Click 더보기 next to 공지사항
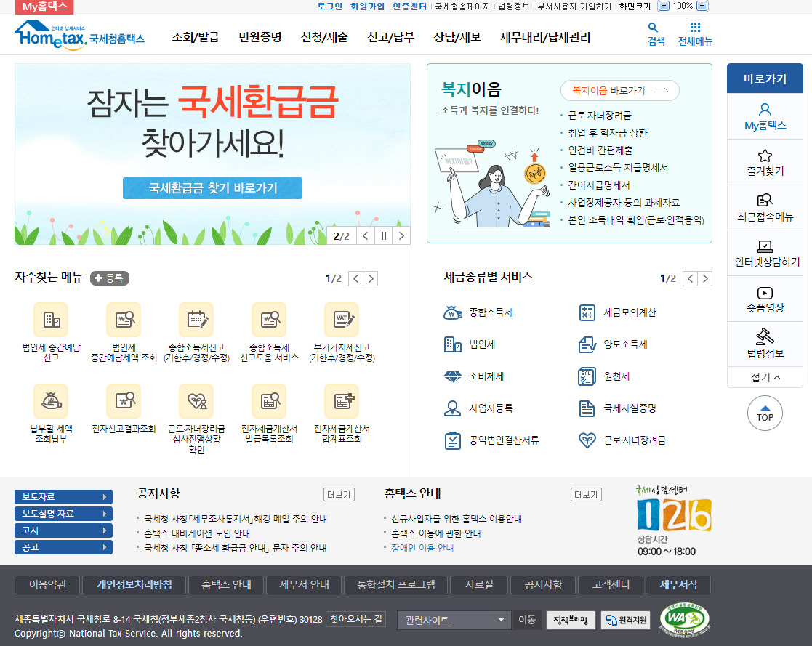 (x=339, y=495)
